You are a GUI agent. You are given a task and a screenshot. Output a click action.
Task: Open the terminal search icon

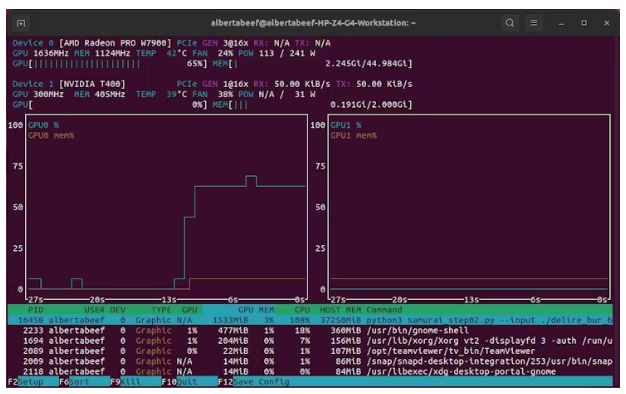[510, 23]
